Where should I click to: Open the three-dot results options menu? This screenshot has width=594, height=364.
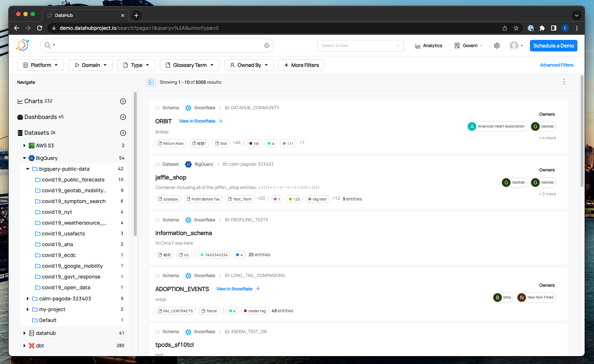[x=564, y=82]
